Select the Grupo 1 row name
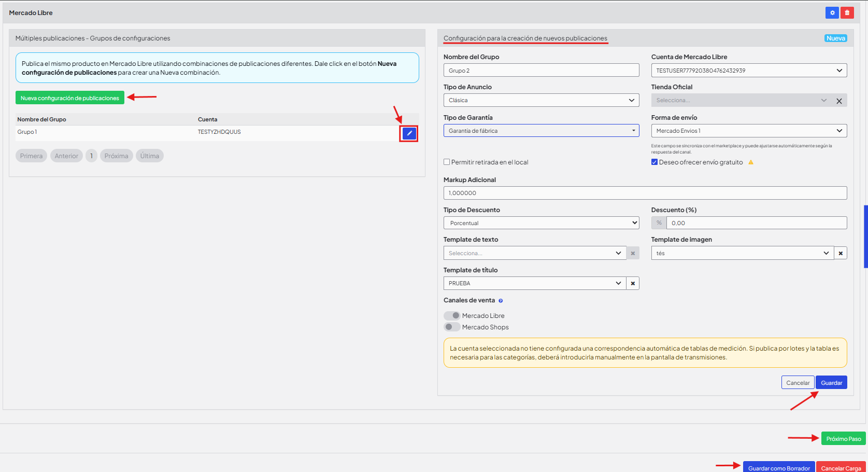Image resolution: width=868 pixels, height=472 pixels. click(27, 132)
